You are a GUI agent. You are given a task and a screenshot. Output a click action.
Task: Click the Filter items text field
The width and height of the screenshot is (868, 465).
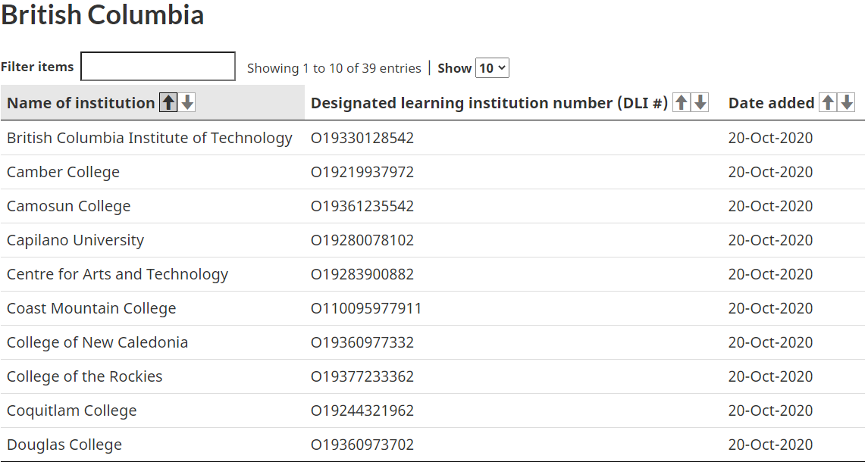click(158, 67)
